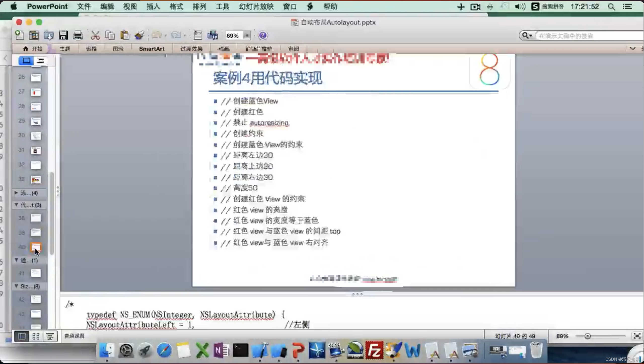Switch to slide sorter view

[36, 336]
